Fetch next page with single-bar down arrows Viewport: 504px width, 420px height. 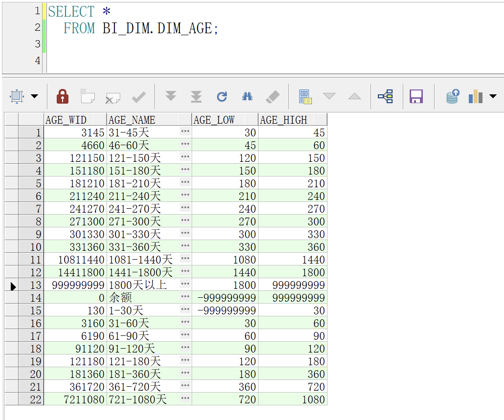[x=171, y=96]
